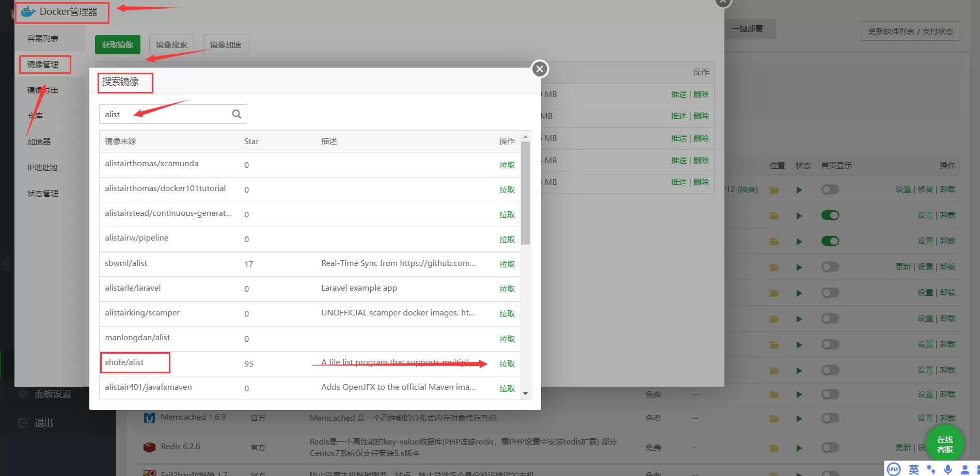Turn off the second green 首页显示 toggle

tap(830, 241)
